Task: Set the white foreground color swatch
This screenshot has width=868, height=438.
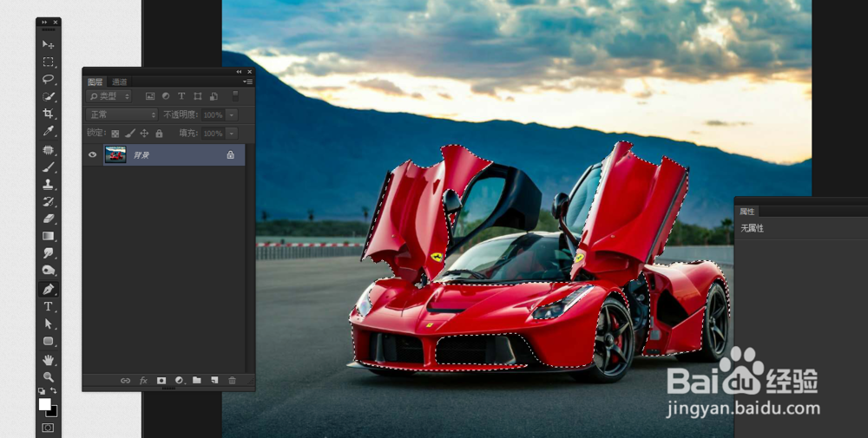Action: click(x=44, y=404)
